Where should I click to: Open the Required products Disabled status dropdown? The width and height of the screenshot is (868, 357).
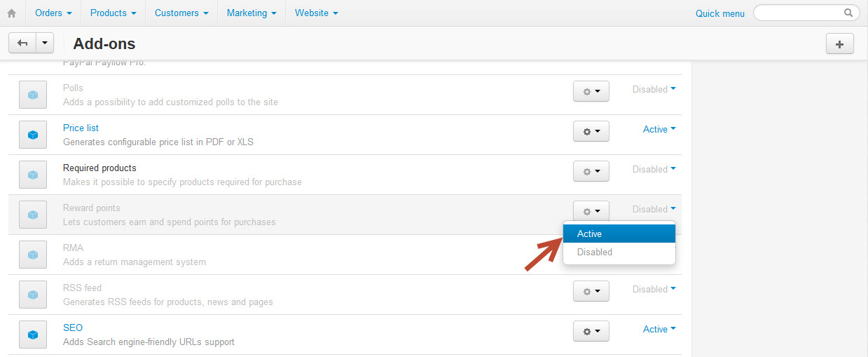654,169
